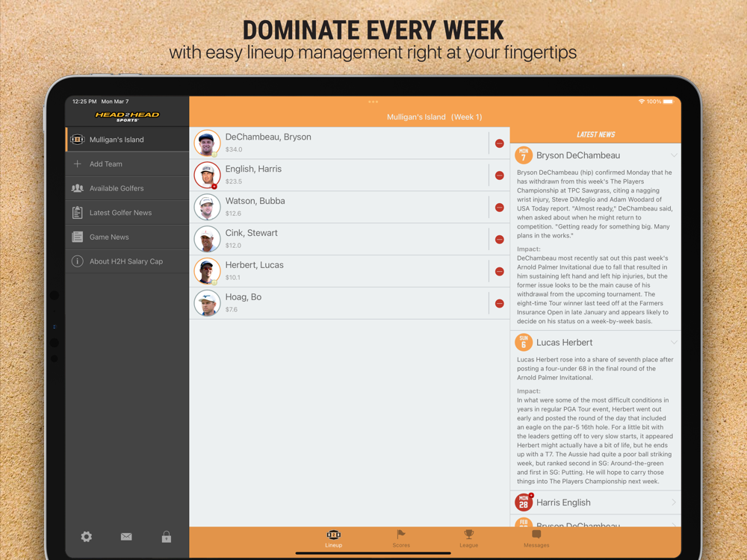Open Available Golfers from sidebar

[x=127, y=188]
